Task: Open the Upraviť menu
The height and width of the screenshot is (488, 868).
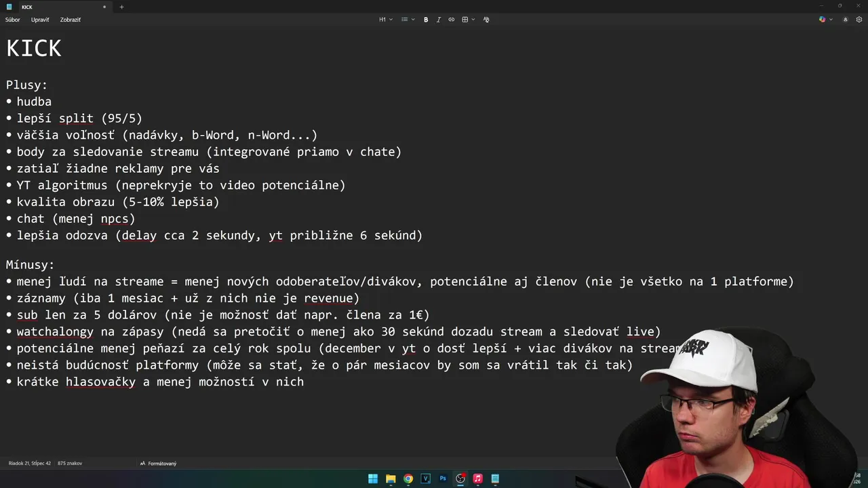Action: point(40,20)
